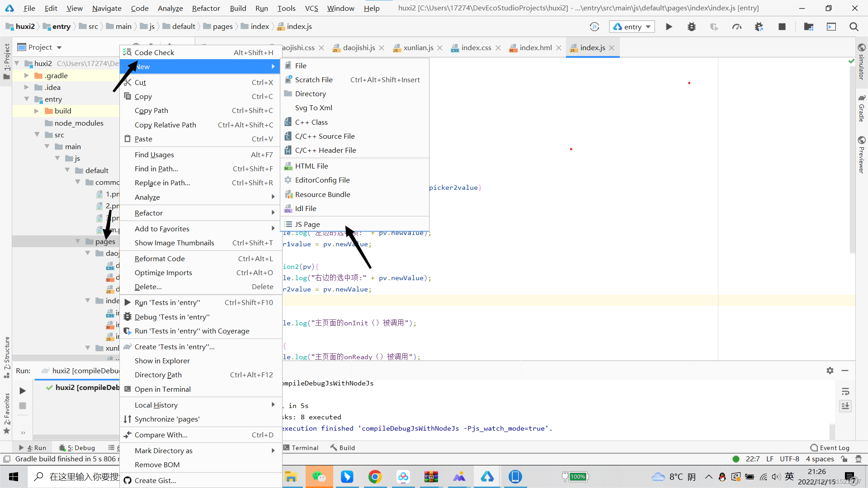
Task: Click the Run (play) toolbar icon
Action: [669, 27]
